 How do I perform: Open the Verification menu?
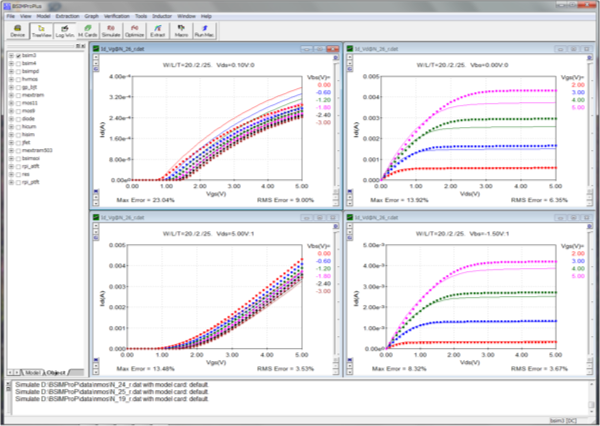click(116, 17)
